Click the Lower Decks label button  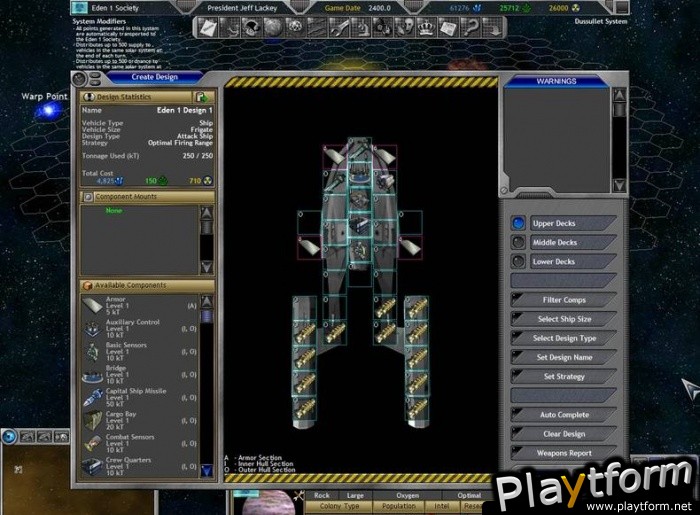(574, 262)
